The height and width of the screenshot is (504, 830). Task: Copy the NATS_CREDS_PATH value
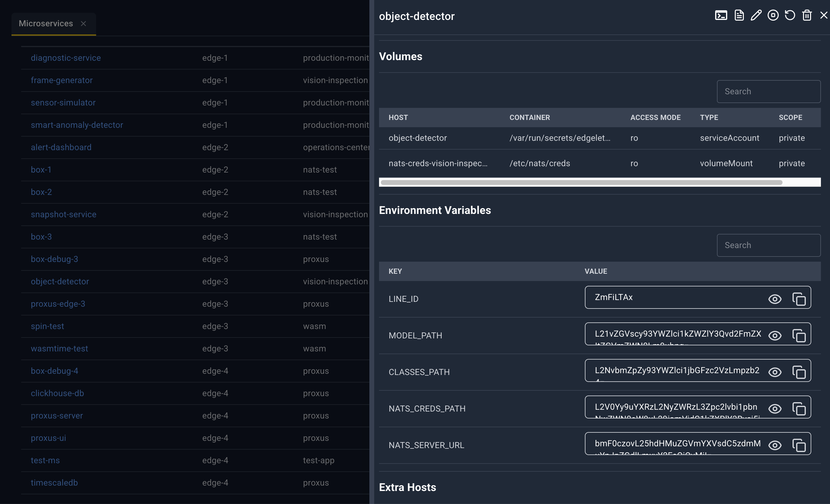799,409
